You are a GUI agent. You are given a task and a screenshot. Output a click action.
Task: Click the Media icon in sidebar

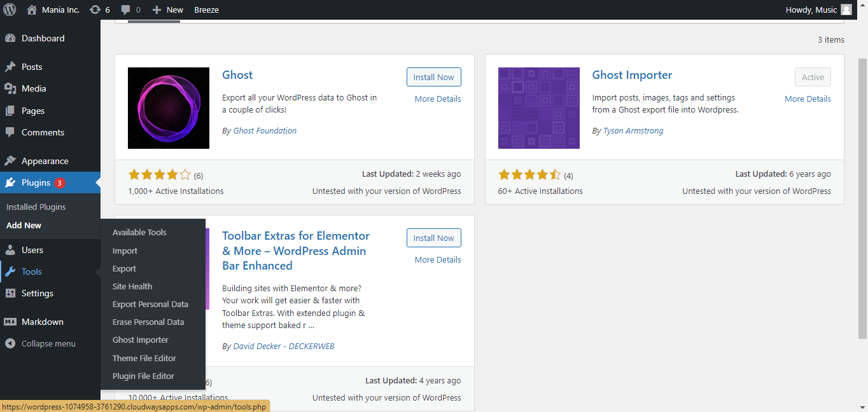10,88
